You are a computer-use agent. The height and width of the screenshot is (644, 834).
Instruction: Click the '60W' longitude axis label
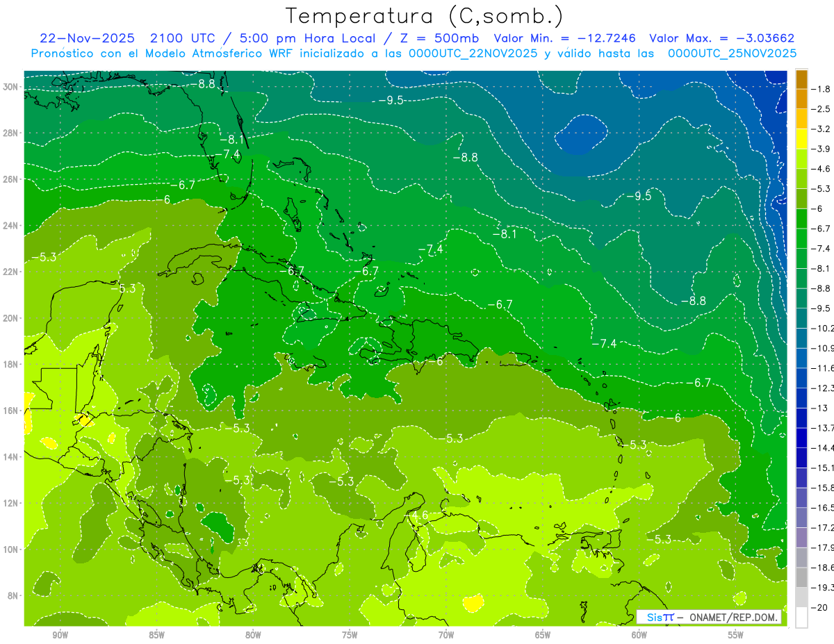click(x=639, y=636)
